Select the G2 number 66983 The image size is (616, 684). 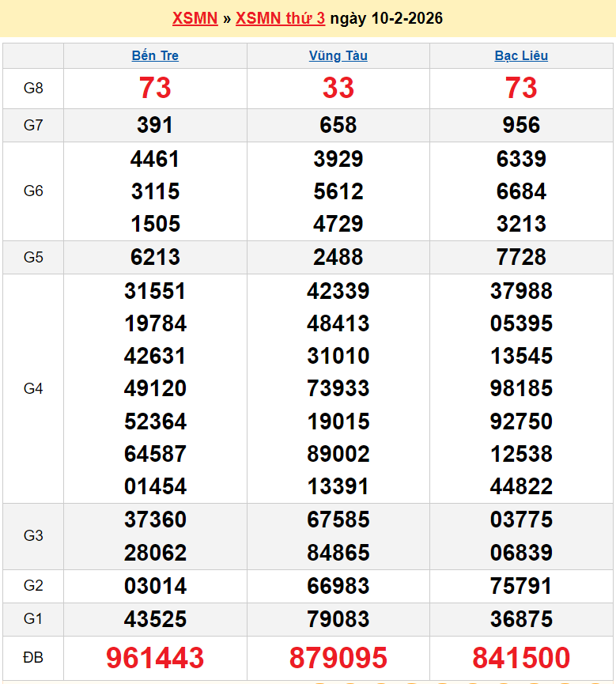click(x=338, y=586)
